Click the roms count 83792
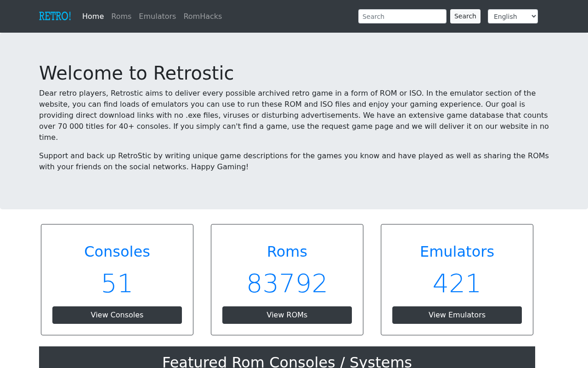The width and height of the screenshot is (588, 368). point(287,283)
